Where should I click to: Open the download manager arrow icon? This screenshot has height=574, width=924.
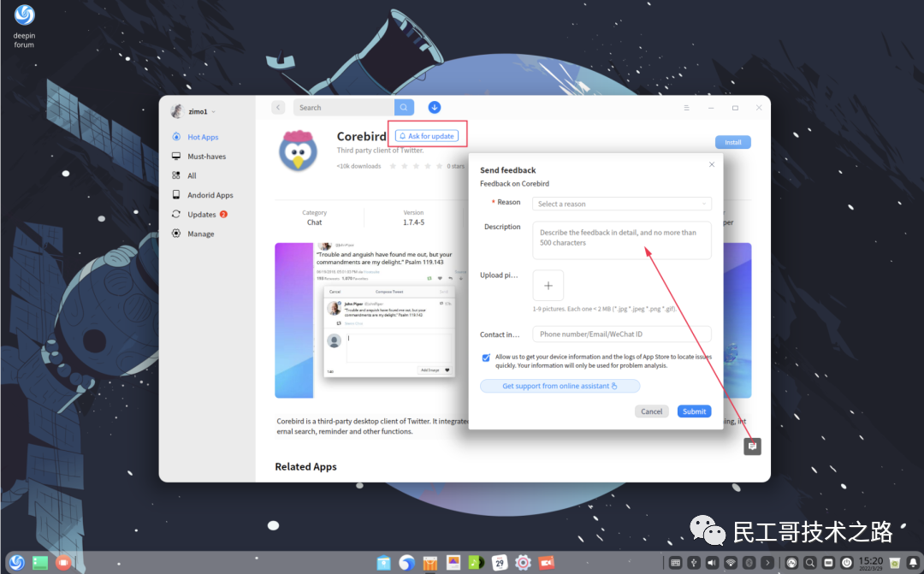click(x=435, y=107)
